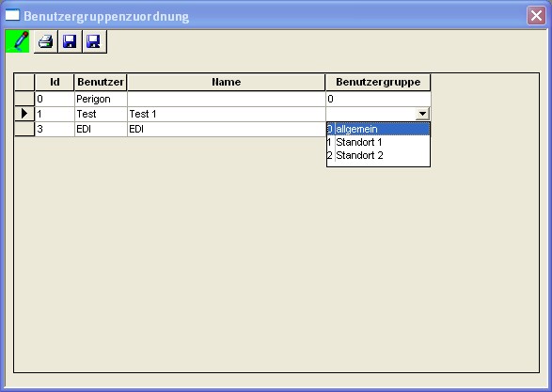Click the Benutzergruppe cell showing 0 for Perigon
The height and width of the screenshot is (392, 552).
378,99
